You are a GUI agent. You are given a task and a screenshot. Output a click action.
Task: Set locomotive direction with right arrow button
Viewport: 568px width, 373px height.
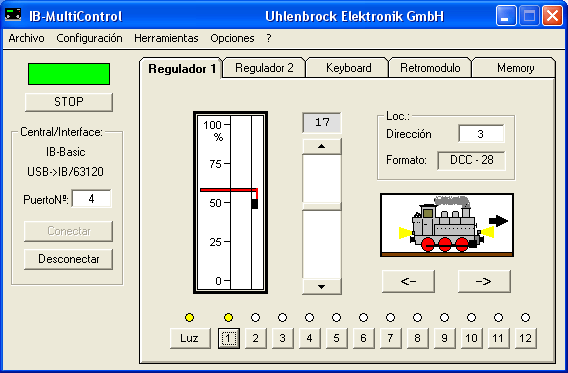point(484,281)
